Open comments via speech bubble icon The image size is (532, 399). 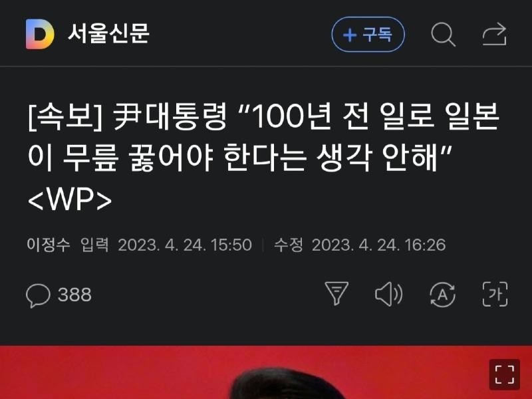(38, 295)
